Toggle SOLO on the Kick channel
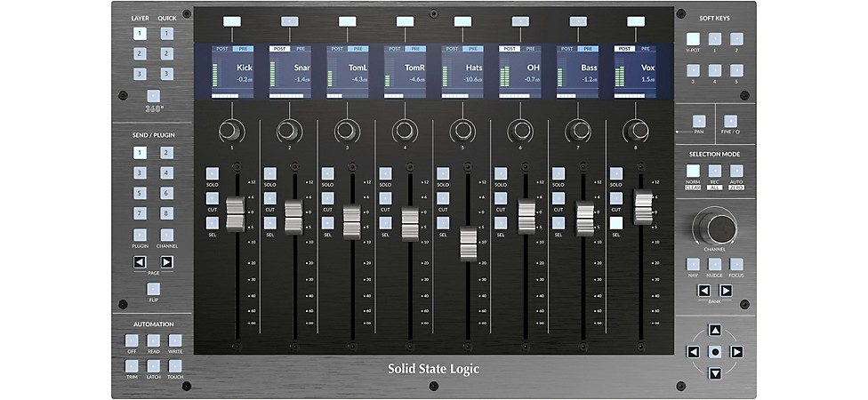 click(x=213, y=173)
